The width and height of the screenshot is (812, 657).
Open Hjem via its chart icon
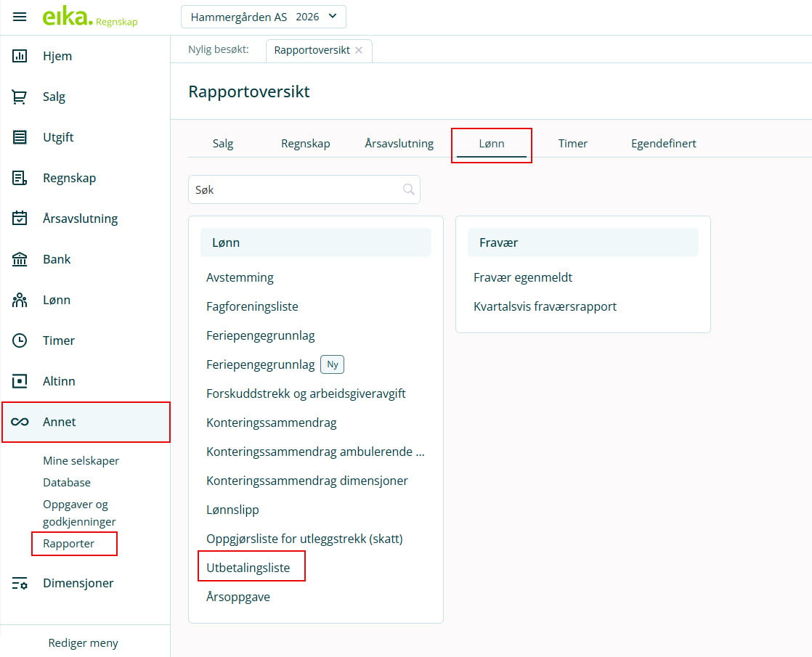click(20, 56)
